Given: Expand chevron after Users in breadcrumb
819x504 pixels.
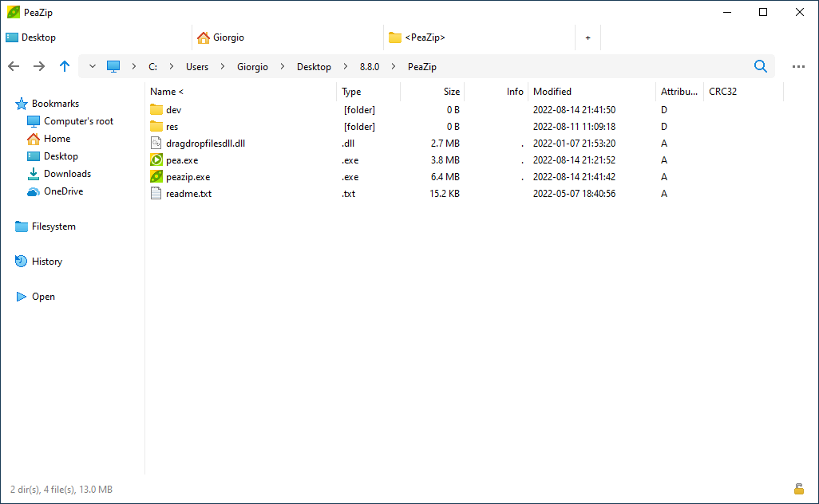Looking at the screenshot, I should coord(223,66).
